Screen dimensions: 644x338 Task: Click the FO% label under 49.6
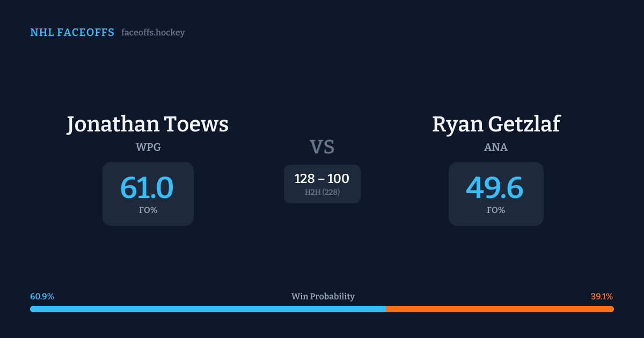coord(496,210)
